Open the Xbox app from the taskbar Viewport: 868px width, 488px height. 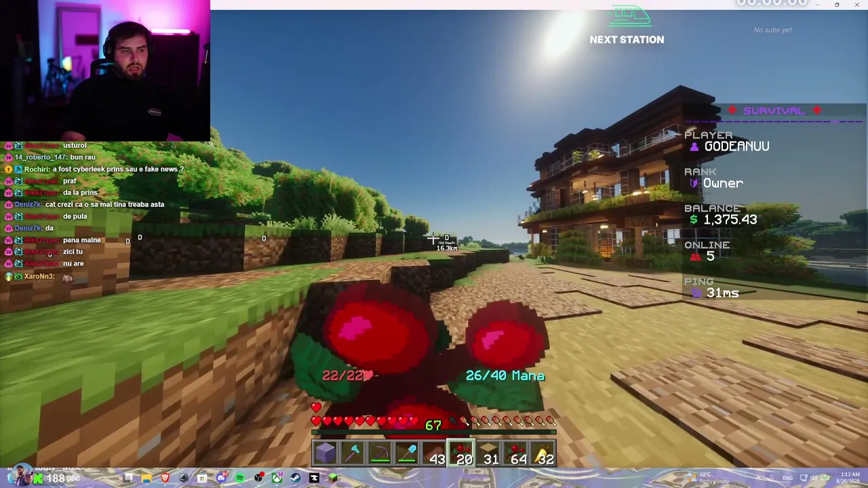click(277, 479)
